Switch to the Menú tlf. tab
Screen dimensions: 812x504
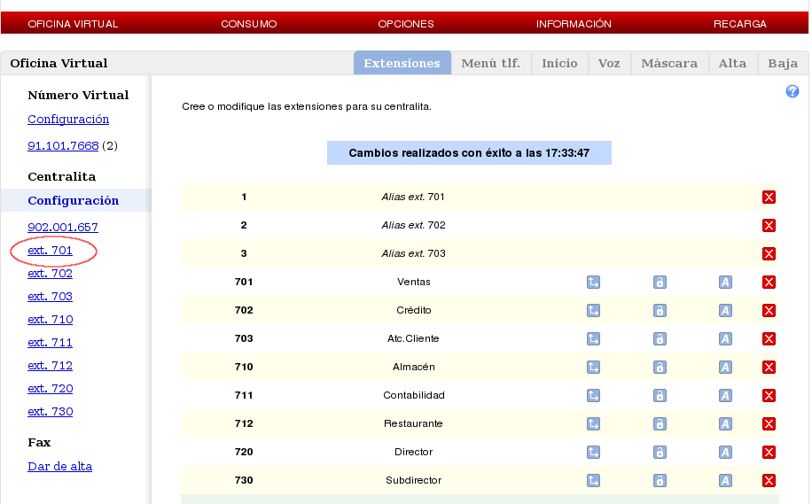(490, 64)
